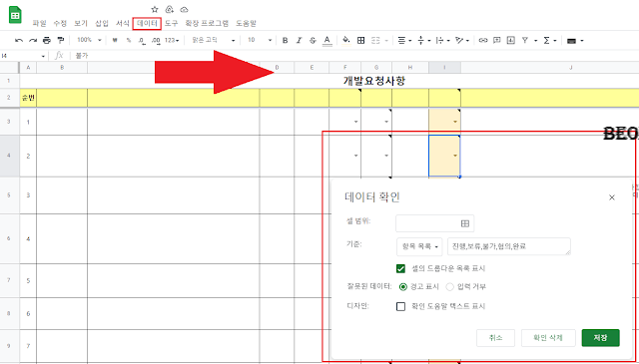This screenshot has height=364, width=639.
Task: Format as currency (₩)
Action: click(115, 40)
